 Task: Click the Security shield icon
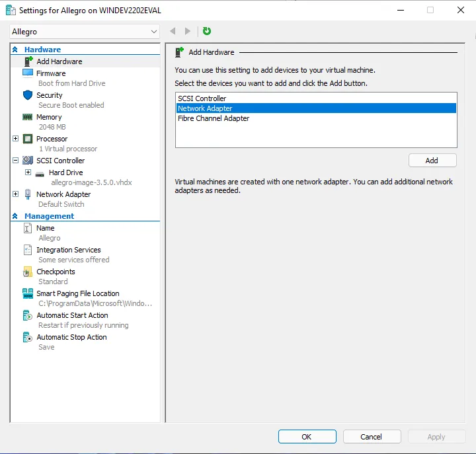click(x=28, y=95)
